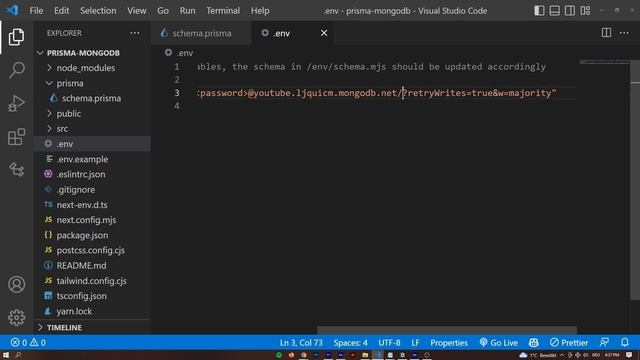Open the Help menu
This screenshot has height=360, width=640.
pyautogui.click(x=260, y=11)
